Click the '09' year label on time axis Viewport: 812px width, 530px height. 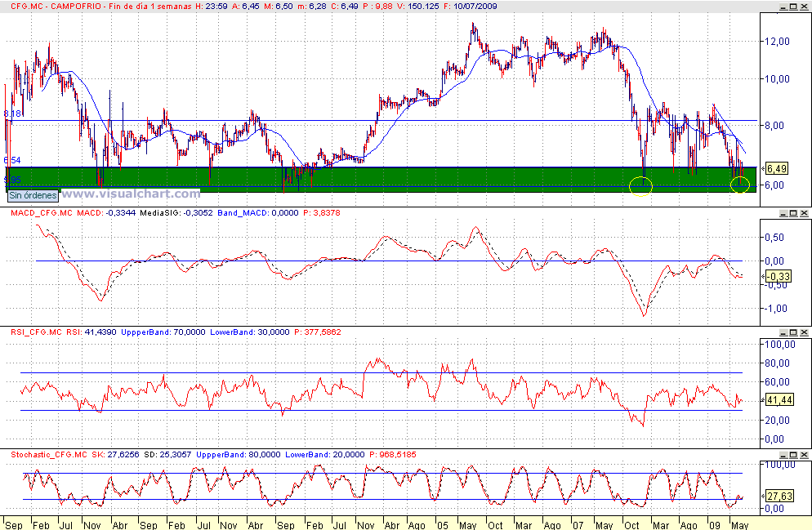715,525
